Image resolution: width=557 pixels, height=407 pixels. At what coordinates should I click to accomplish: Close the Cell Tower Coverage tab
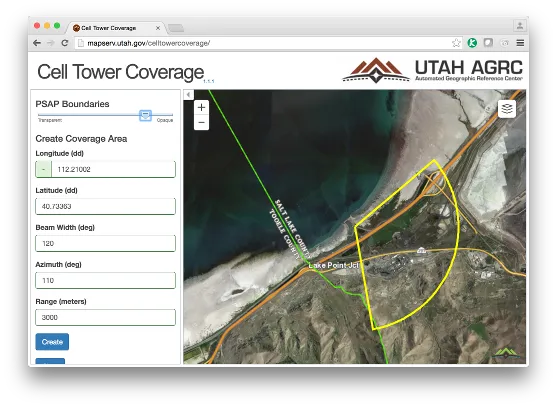click(158, 28)
